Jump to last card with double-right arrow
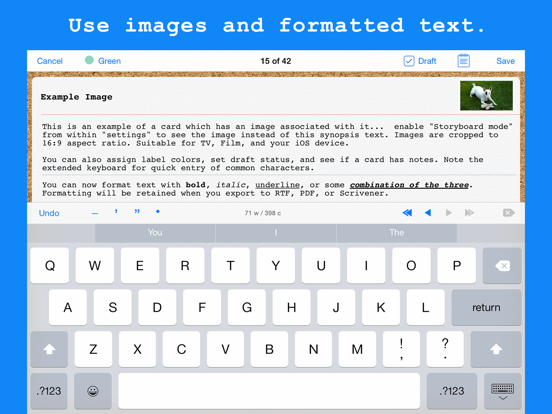The image size is (552, 414). 469,213
